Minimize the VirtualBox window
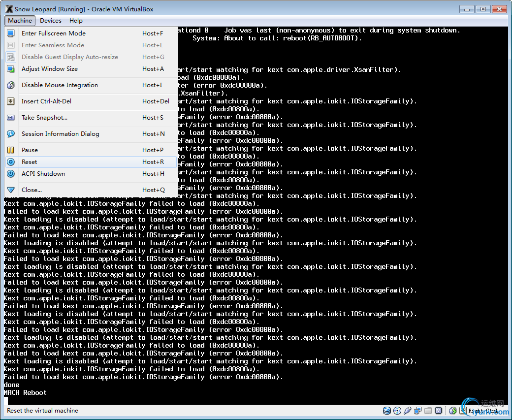 pos(467,9)
